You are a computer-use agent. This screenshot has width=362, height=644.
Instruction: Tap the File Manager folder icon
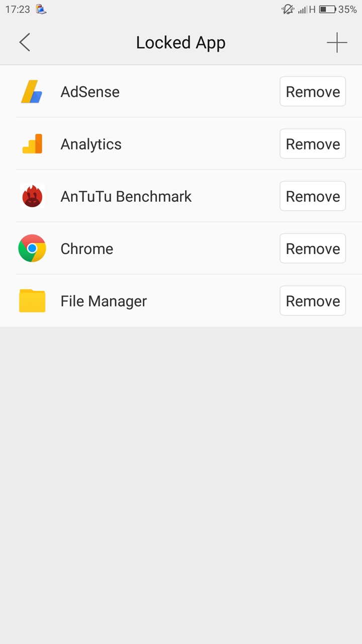pyautogui.click(x=32, y=301)
